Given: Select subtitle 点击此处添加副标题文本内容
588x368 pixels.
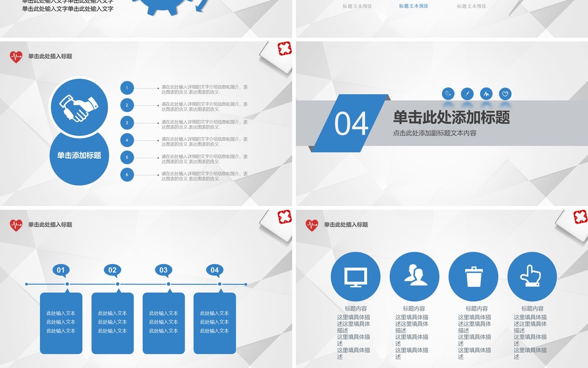Looking at the screenshot, I should click(x=435, y=133).
